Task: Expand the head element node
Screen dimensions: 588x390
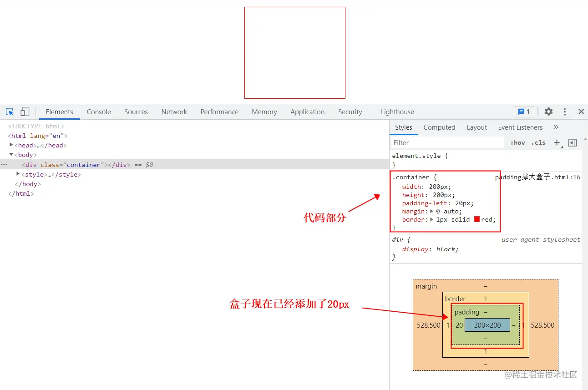Action: (x=11, y=145)
